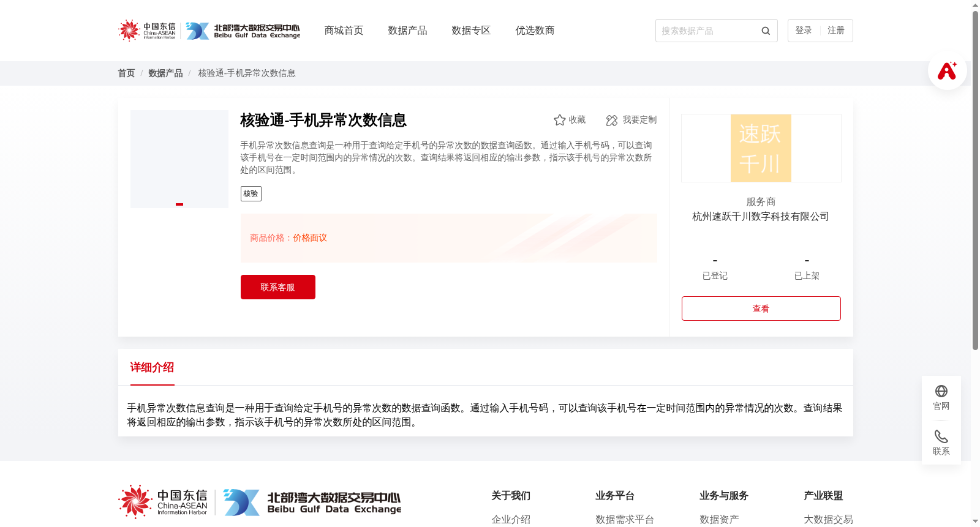Open footer link 数据资产
980x527 pixels.
(719, 520)
